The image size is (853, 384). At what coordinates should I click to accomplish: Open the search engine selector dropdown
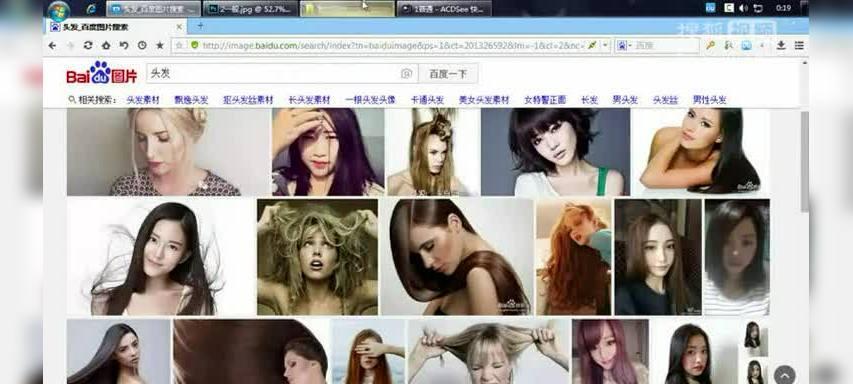(624, 46)
